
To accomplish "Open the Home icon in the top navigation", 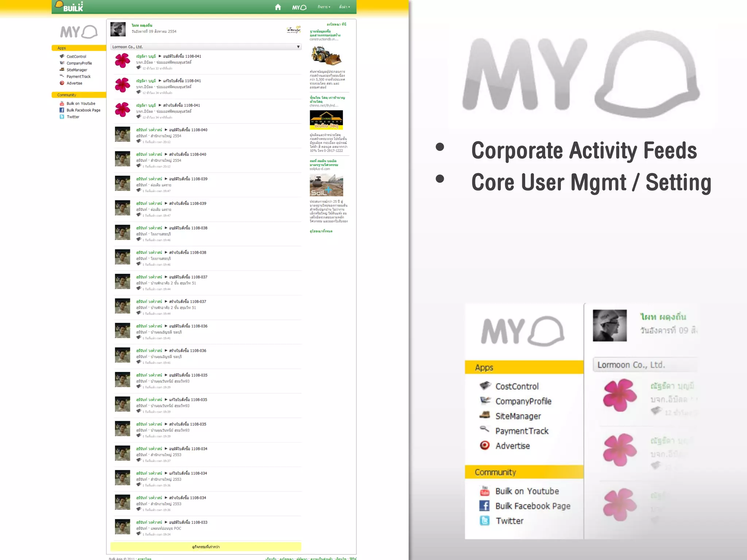I will pyautogui.click(x=278, y=7).
